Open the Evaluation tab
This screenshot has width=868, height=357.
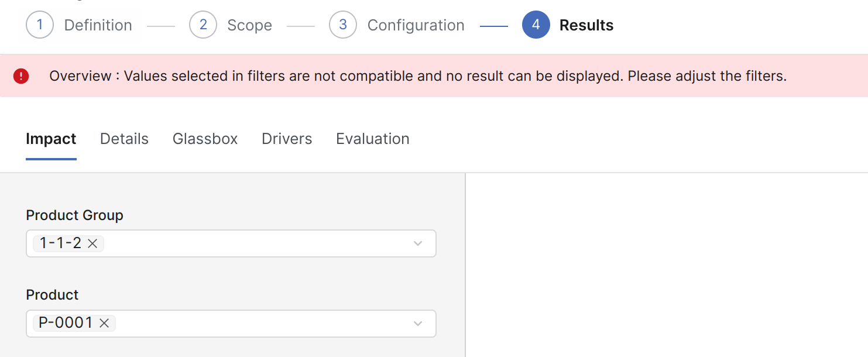click(372, 139)
